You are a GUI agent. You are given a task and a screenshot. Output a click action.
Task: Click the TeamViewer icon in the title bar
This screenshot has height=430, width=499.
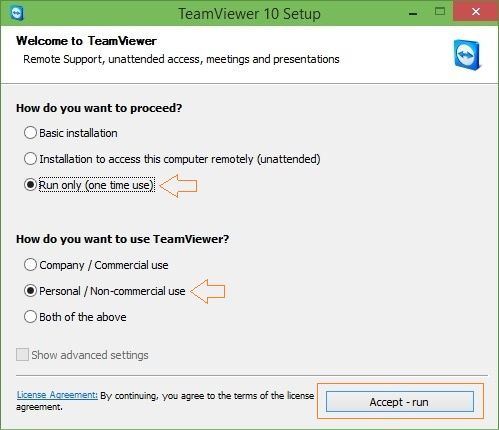tap(17, 13)
